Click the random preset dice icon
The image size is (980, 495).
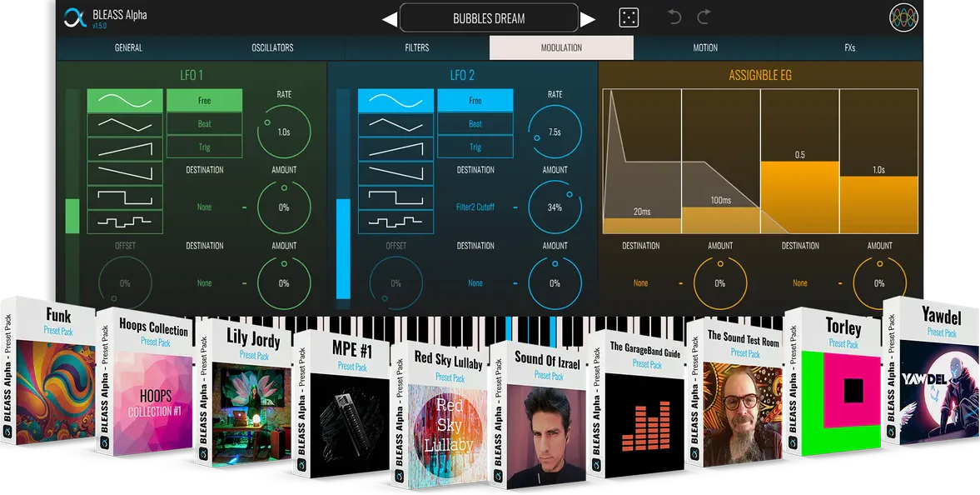tap(629, 17)
